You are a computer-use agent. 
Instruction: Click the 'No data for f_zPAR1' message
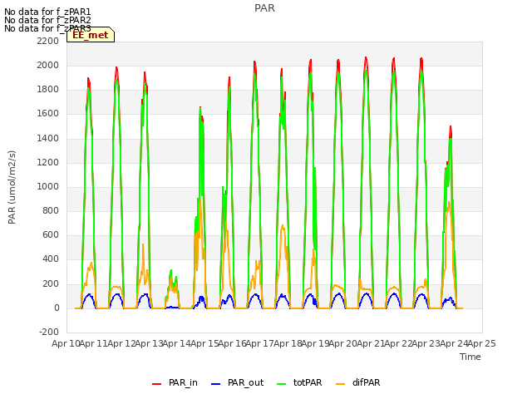coord(47,12)
